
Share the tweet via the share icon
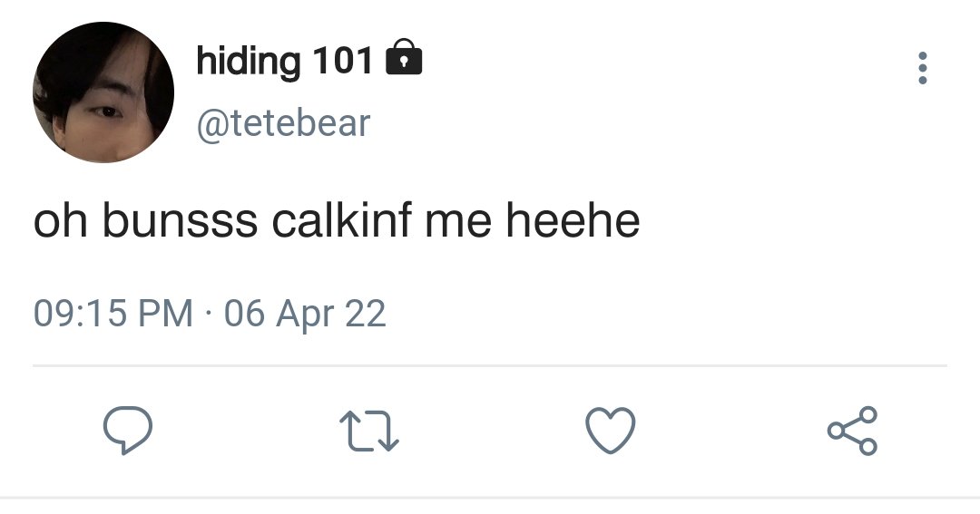[852, 430]
